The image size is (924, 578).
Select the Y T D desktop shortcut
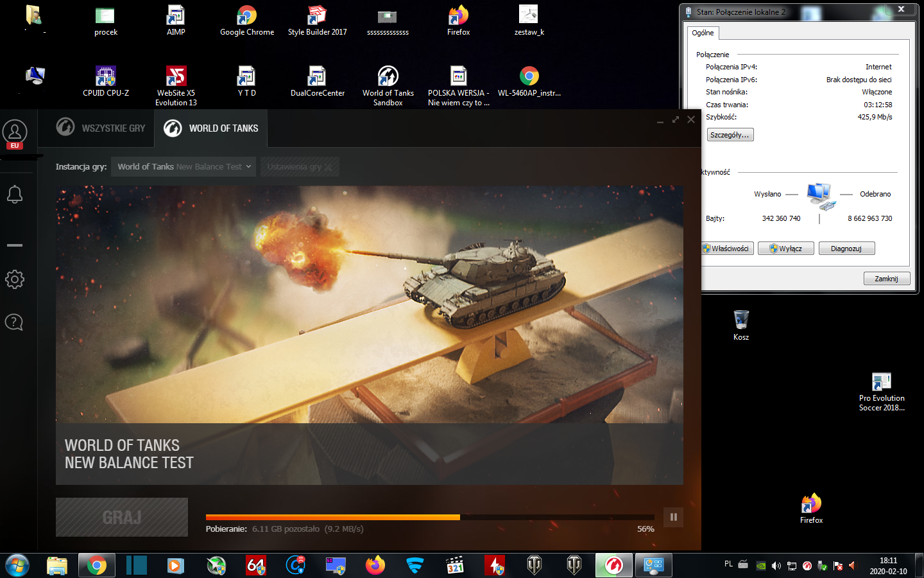[246, 82]
